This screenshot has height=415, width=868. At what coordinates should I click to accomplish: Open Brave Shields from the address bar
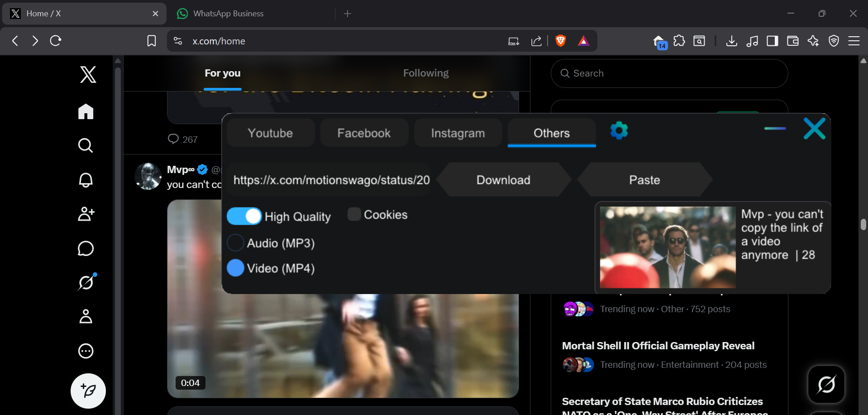coord(560,41)
